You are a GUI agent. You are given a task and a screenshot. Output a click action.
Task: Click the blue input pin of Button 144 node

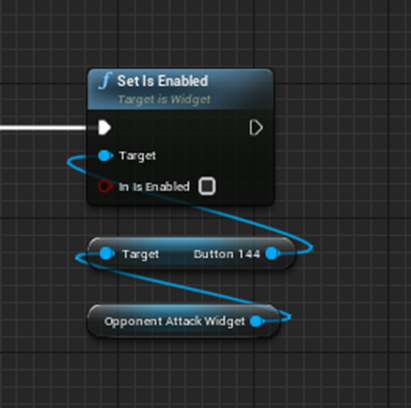pos(107,254)
